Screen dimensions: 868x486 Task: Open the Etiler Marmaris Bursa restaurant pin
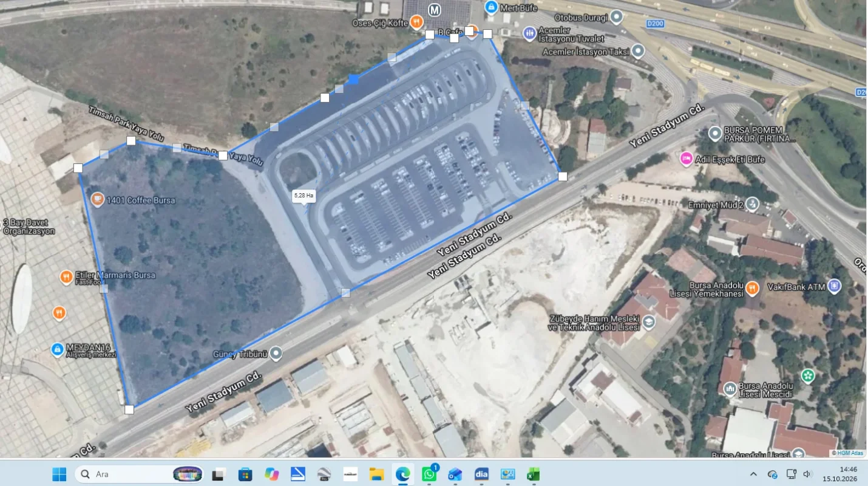click(x=66, y=277)
